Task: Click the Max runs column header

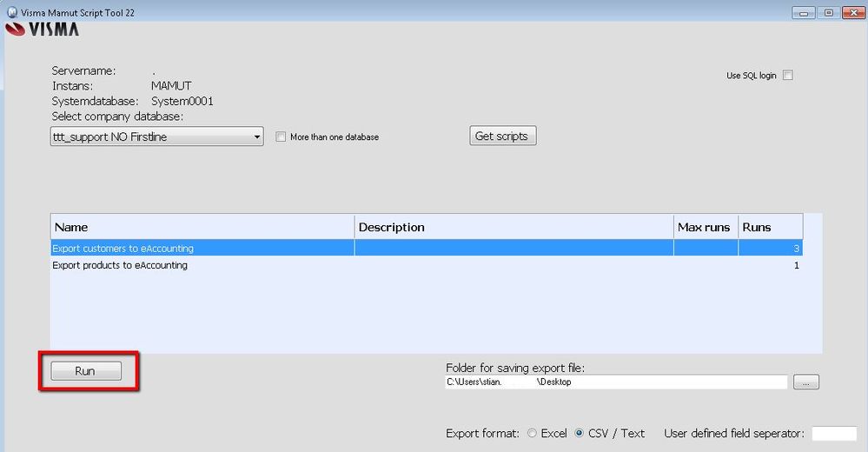Action: pyautogui.click(x=706, y=227)
